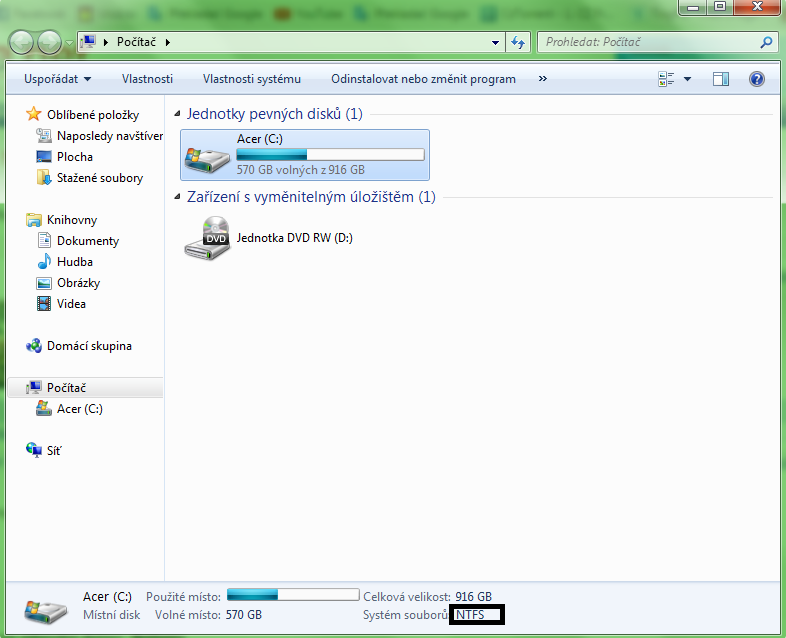Toggle the preview pane icon
The width and height of the screenshot is (786, 638).
721,79
